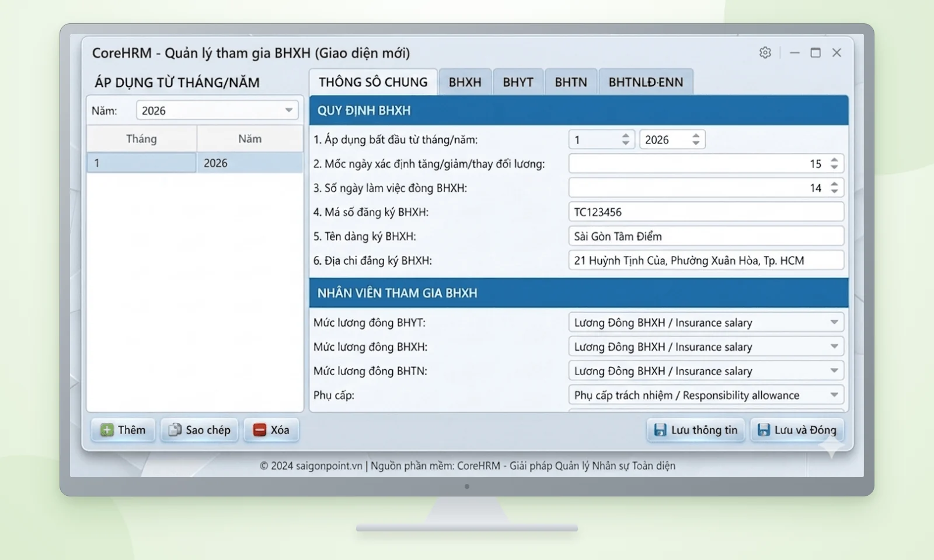Expand Mức lương đóng BHTN dropdown
934x560 pixels.
click(x=706, y=371)
